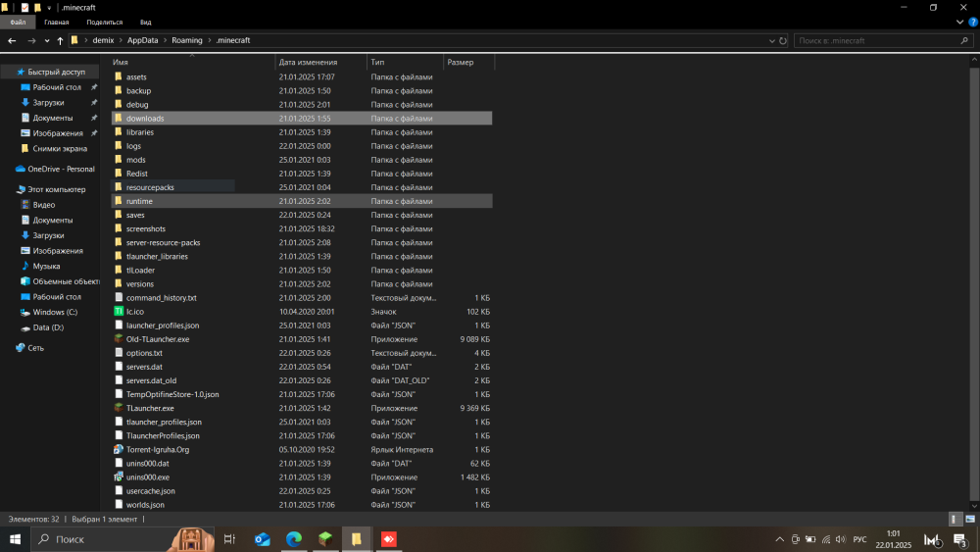This screenshot has height=552, width=980.
Task: Open the Файл menu tab
Action: pyautogui.click(x=18, y=22)
